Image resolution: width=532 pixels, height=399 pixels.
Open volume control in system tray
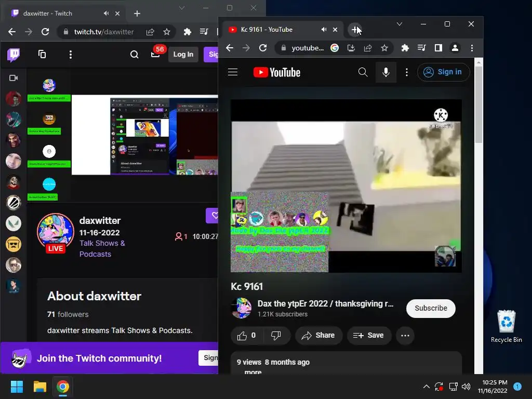[466, 387]
